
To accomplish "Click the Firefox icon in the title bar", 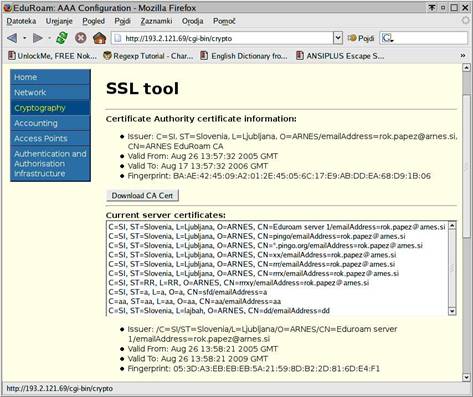I will [x=8, y=7].
